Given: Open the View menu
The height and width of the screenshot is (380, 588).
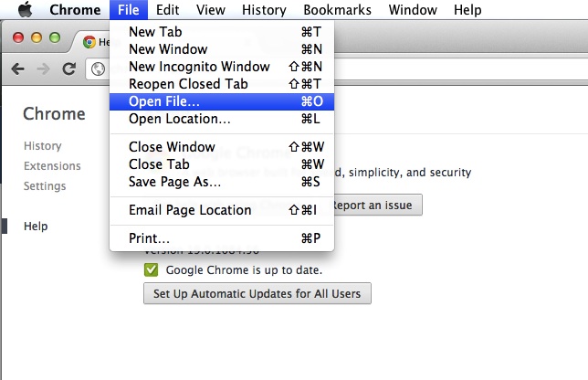Looking at the screenshot, I should pos(211,10).
